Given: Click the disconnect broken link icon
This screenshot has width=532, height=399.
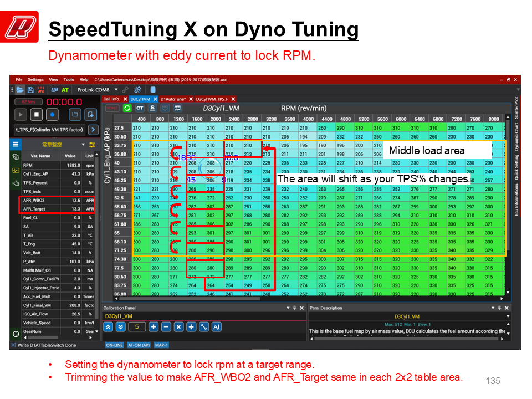Looking at the screenshot, I should click(x=137, y=90).
